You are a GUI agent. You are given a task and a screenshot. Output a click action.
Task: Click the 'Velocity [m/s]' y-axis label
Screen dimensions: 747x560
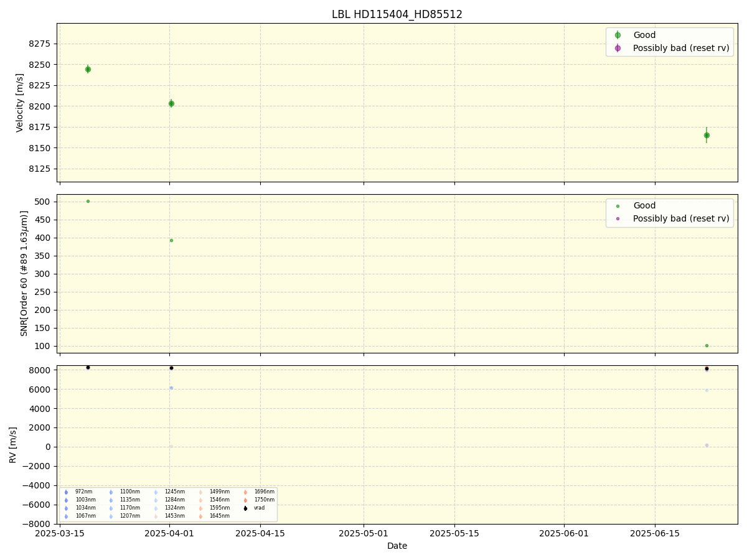[x=20, y=103]
